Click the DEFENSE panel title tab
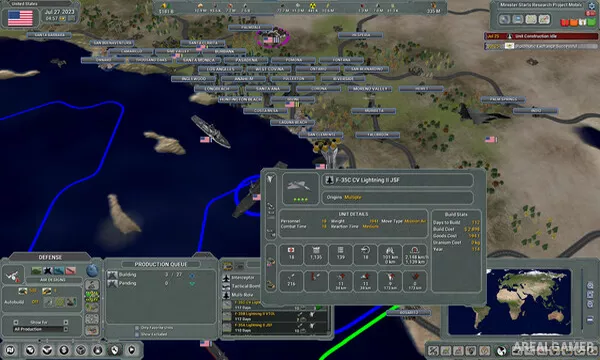Image resolution: width=600 pixels, height=360 pixels. point(50,257)
